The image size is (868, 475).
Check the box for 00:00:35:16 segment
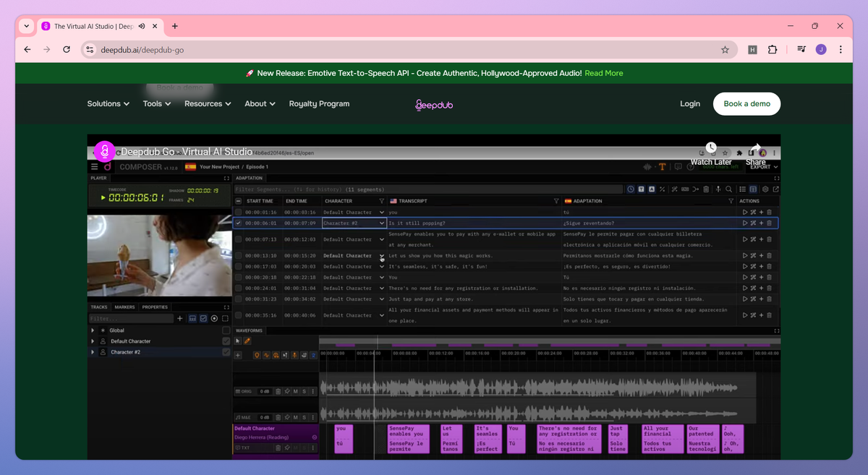[x=239, y=315]
